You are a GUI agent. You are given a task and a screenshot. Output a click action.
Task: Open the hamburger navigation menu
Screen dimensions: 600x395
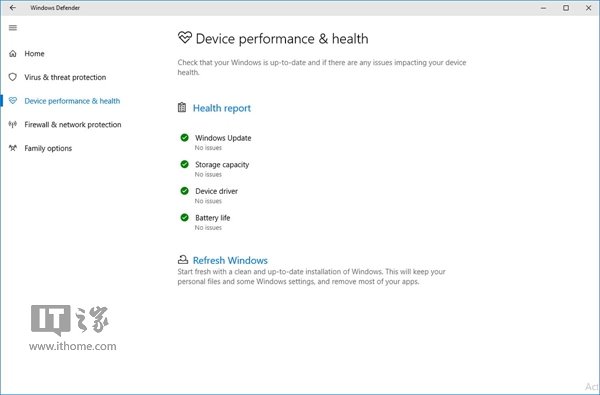pos(13,28)
